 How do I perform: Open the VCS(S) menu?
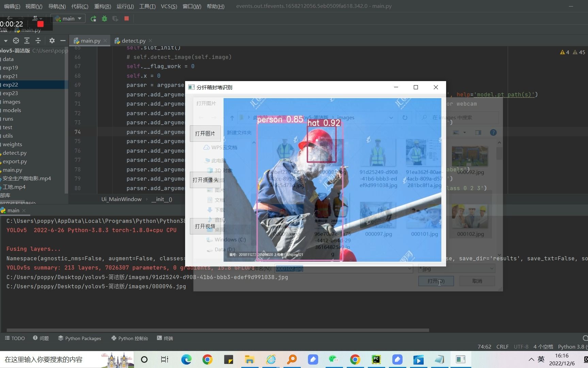(169, 6)
